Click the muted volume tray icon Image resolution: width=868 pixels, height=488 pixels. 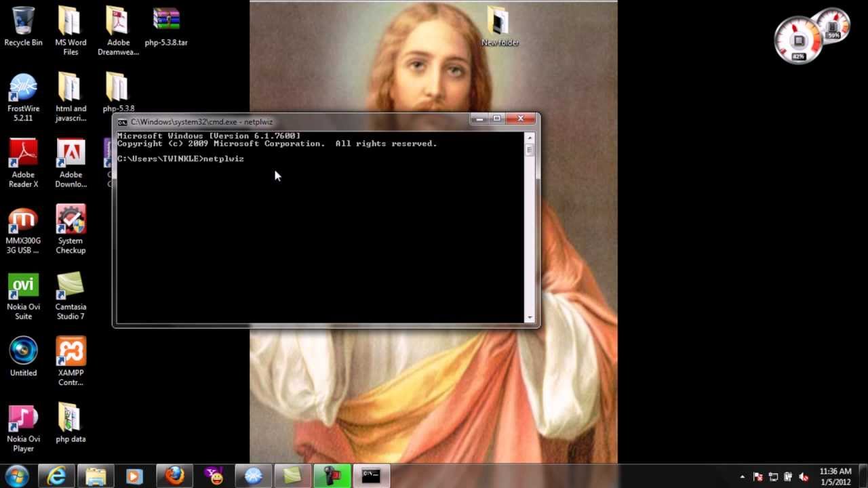(804, 477)
